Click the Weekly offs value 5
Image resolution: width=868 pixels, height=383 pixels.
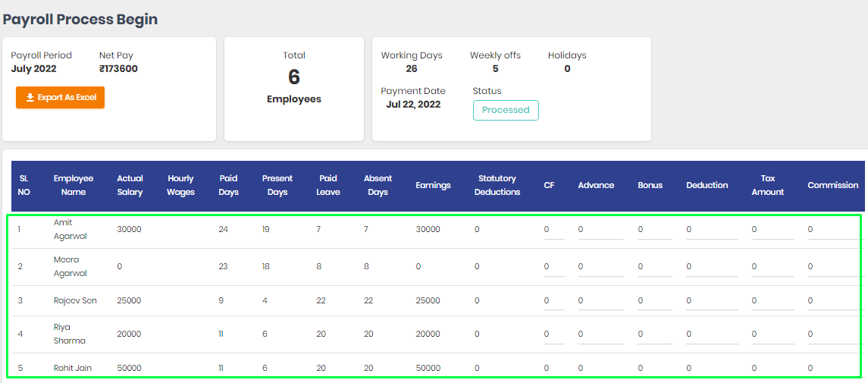[496, 68]
